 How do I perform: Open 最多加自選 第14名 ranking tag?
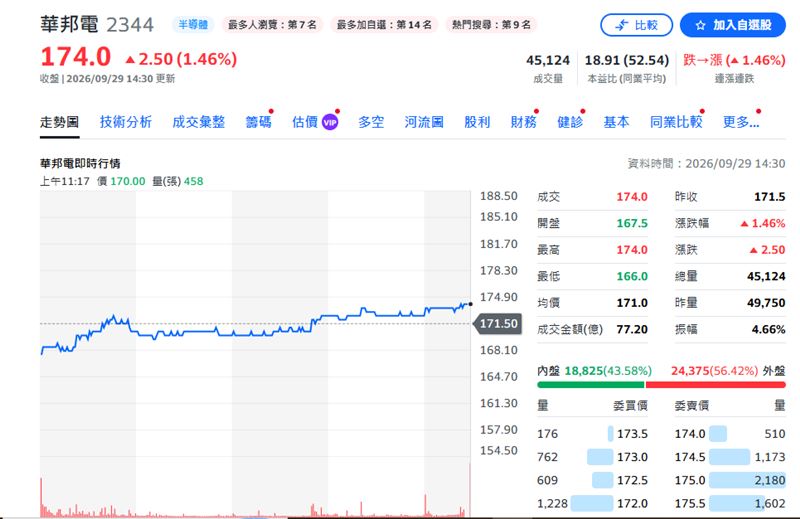click(x=384, y=24)
